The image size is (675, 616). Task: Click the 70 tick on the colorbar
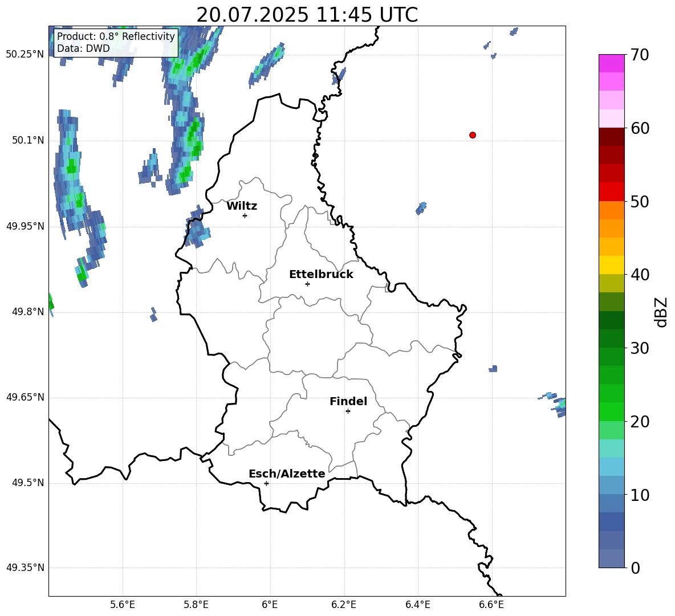tap(640, 55)
